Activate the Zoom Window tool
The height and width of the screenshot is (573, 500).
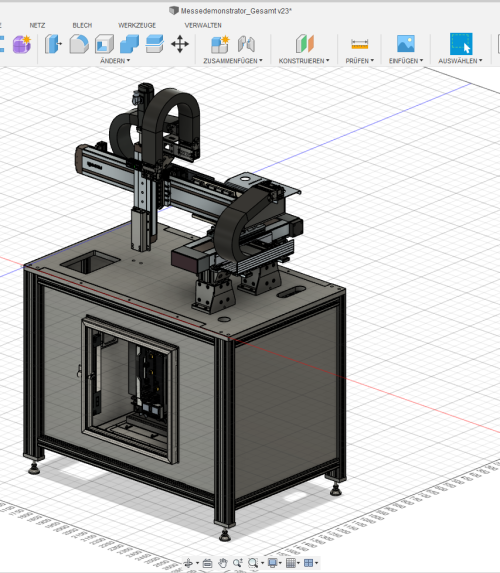(253, 563)
